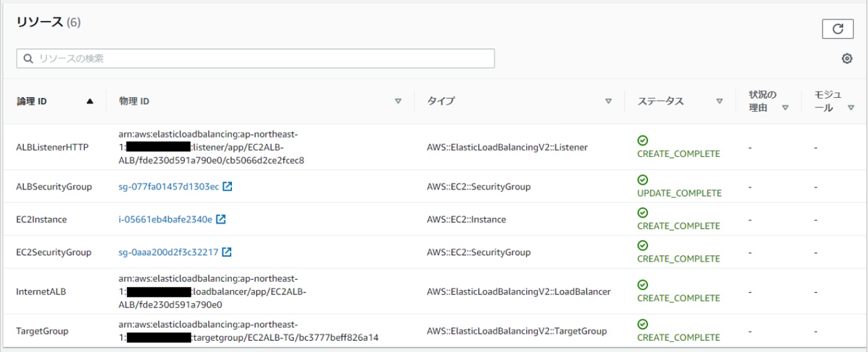Click the EC2Instance CREATE_COMPLETE status text
Viewport: 868px width, 352px height.
click(x=679, y=226)
